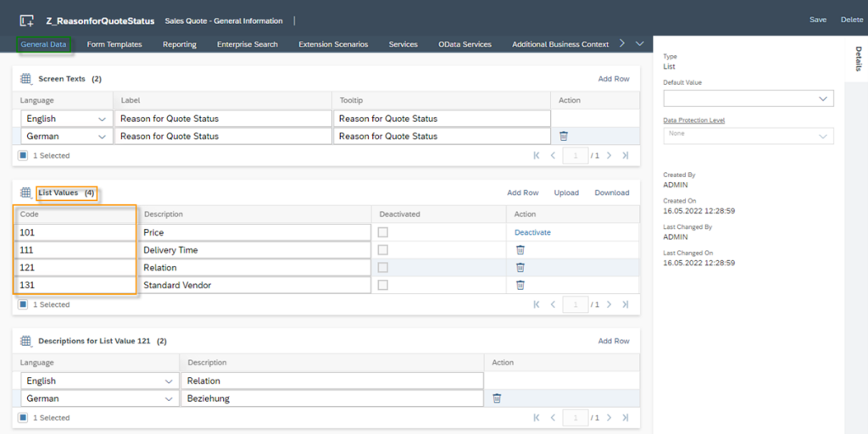Image resolution: width=868 pixels, height=434 pixels.
Task: Go to next page in Descriptions table
Action: 609,417
